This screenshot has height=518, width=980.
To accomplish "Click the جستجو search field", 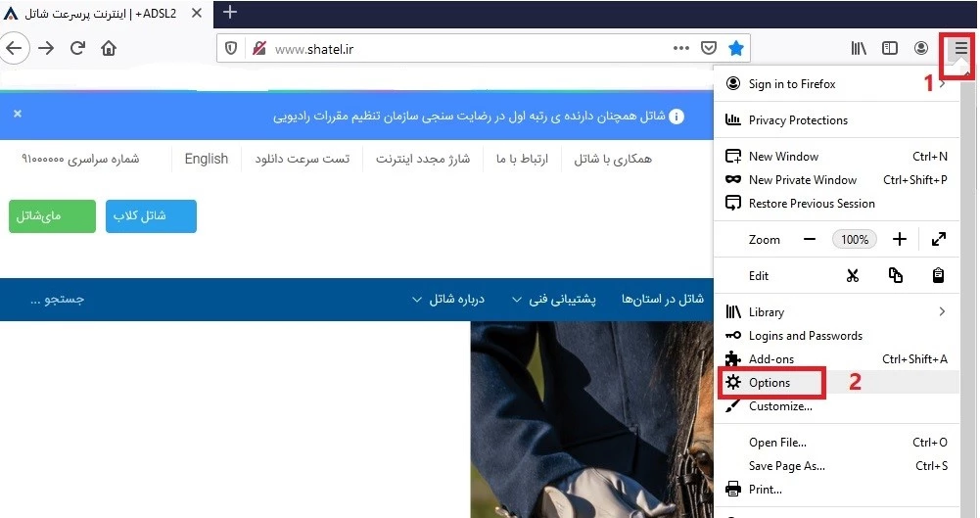I will [58, 300].
